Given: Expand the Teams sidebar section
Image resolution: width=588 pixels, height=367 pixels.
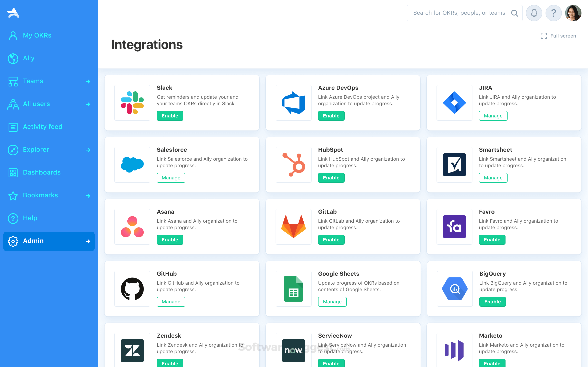Looking at the screenshot, I should point(88,81).
